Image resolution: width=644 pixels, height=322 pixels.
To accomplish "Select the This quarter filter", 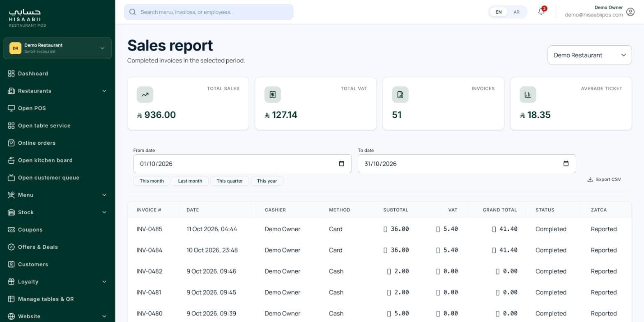I will [x=230, y=181].
